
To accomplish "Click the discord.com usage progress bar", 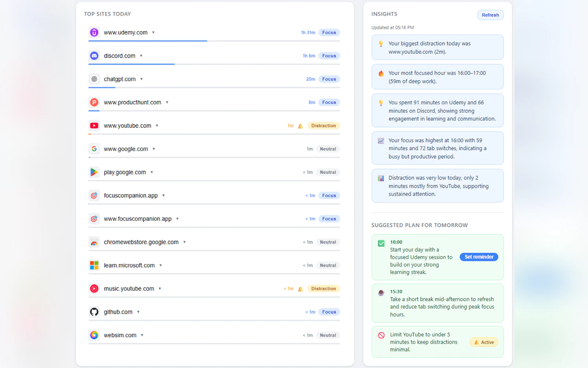I will click(214, 64).
